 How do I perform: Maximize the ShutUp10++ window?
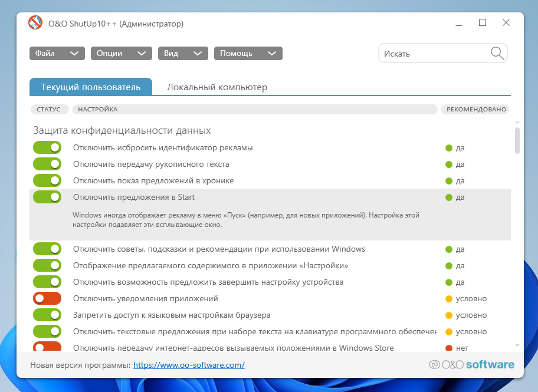point(483,23)
